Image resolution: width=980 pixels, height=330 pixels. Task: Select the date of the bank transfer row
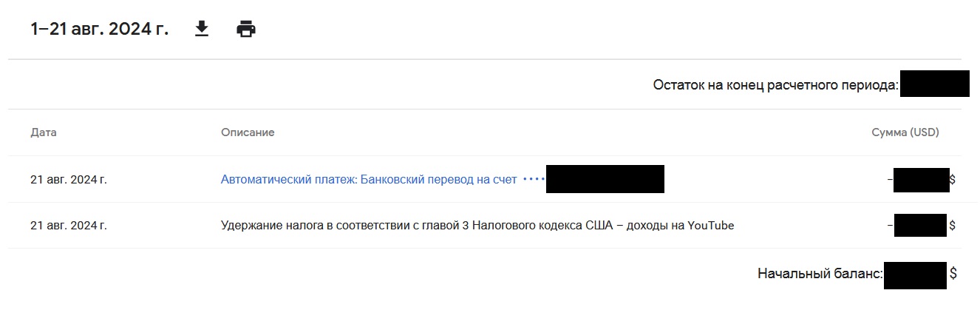(x=69, y=179)
